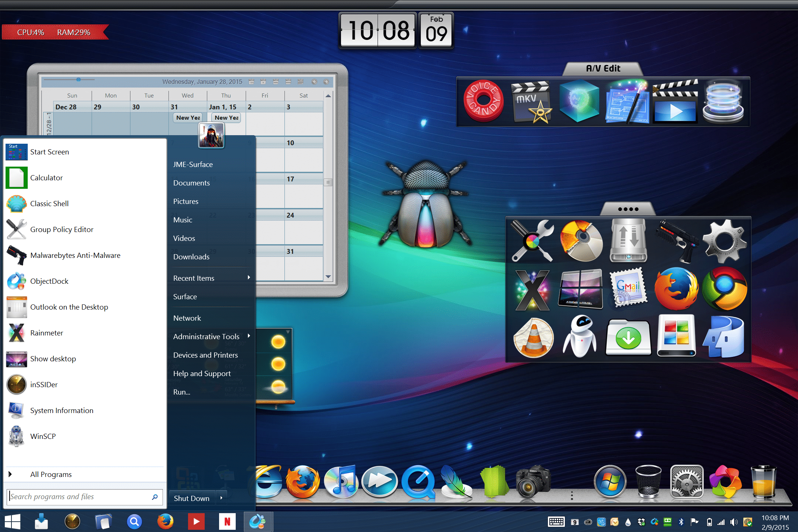Open WinSCP from the start menu

[84, 436]
